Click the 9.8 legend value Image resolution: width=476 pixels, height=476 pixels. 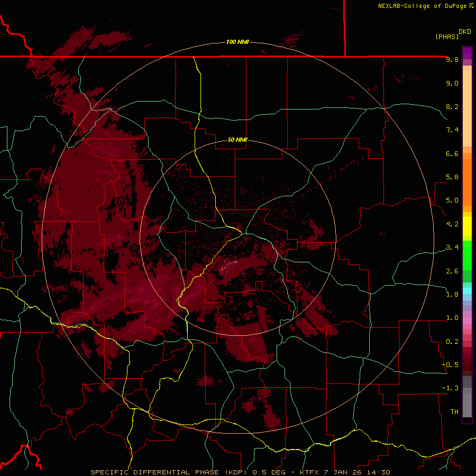[x=452, y=59]
